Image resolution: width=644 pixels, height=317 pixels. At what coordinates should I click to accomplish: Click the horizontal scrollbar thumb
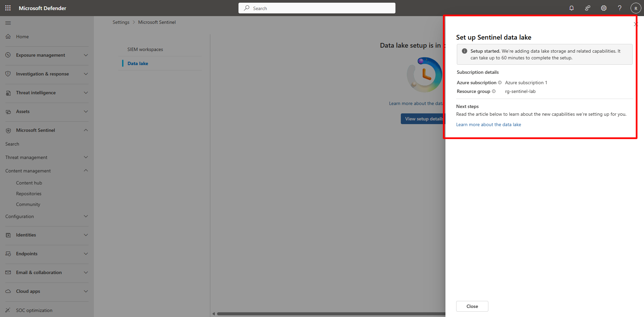point(331,314)
